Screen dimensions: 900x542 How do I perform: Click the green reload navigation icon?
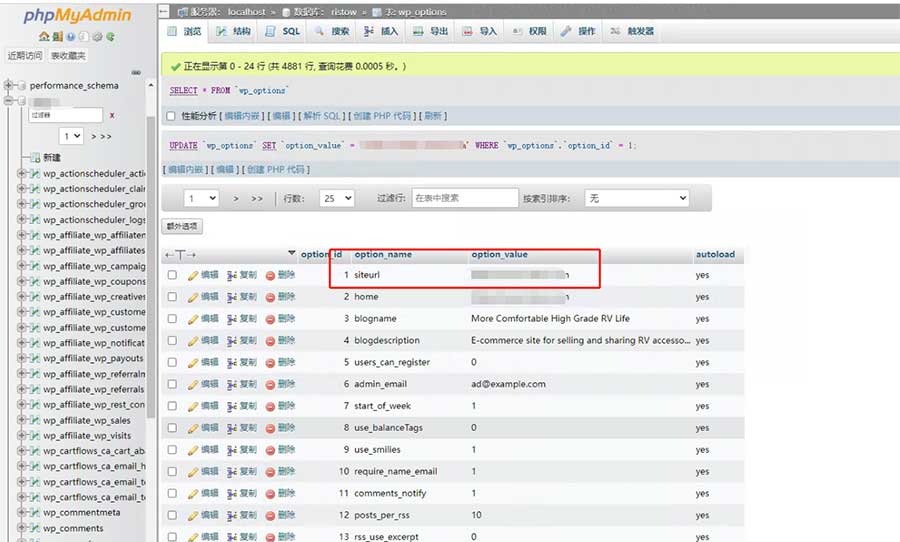click(x=110, y=37)
